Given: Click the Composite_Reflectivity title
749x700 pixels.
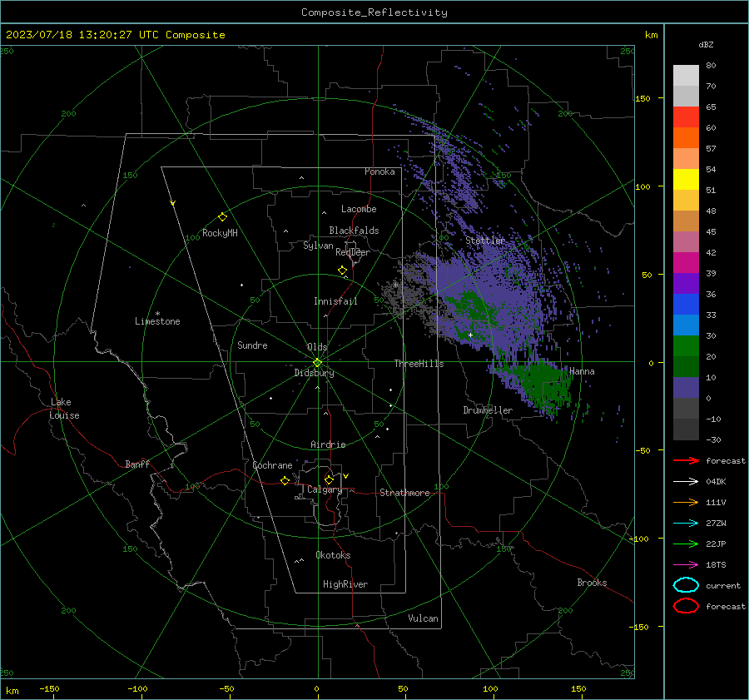Looking at the screenshot, I should point(374,12).
